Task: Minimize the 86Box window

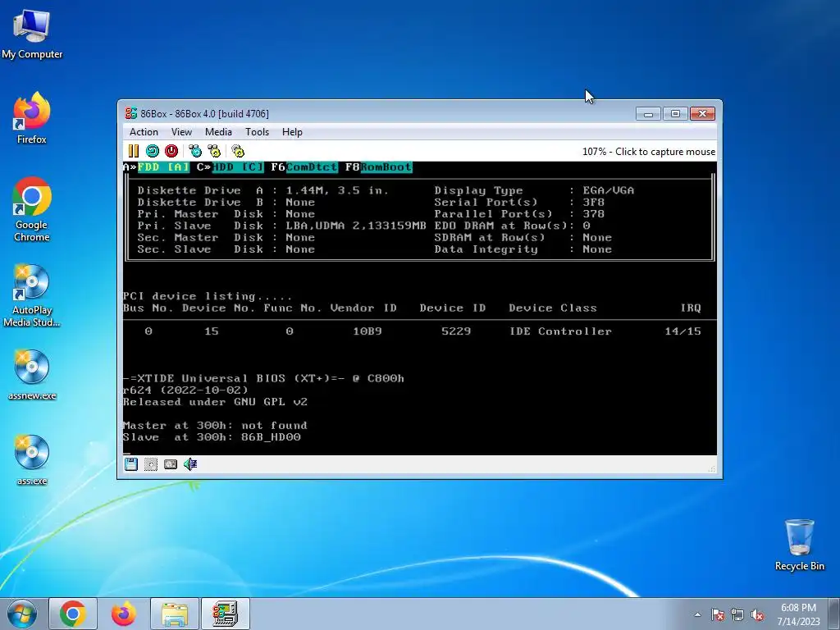Action: point(648,113)
